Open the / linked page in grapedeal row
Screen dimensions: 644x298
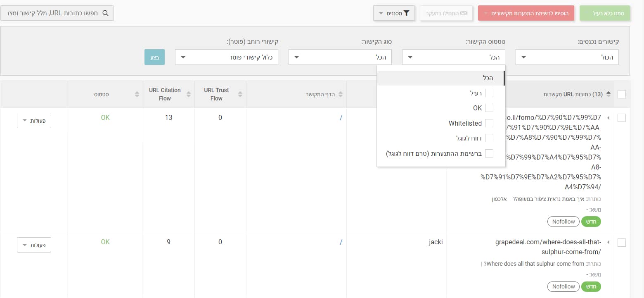click(x=341, y=242)
